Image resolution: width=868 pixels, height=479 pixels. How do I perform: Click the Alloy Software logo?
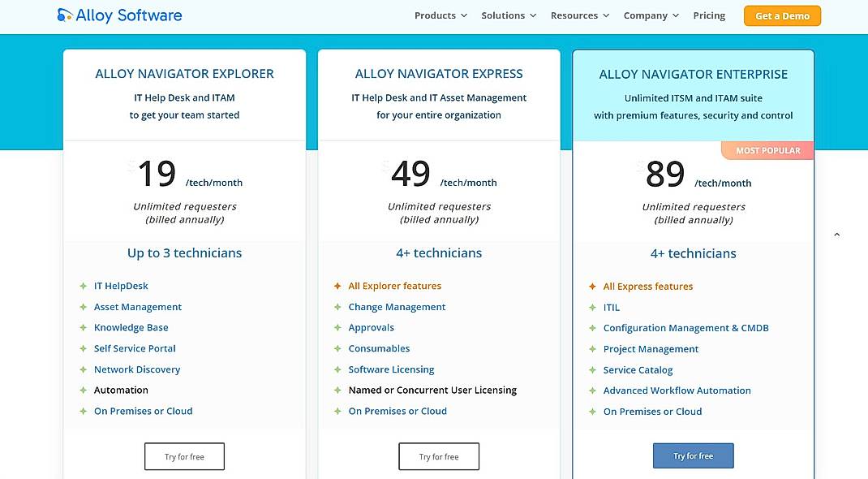click(119, 15)
